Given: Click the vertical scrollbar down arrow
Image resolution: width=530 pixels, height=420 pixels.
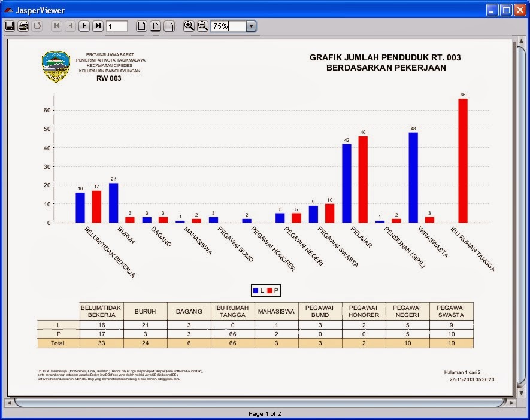Looking at the screenshot, I should point(522,393).
